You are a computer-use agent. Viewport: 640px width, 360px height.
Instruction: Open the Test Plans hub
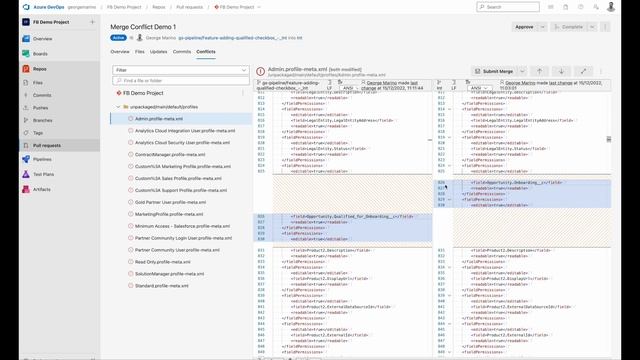coord(43,175)
